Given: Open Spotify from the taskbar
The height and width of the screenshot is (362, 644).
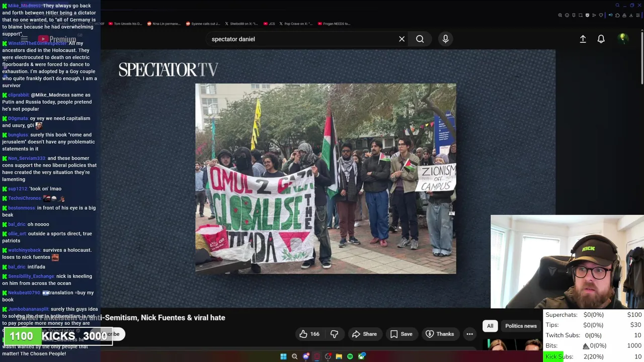Looking at the screenshot, I should click(350, 356).
